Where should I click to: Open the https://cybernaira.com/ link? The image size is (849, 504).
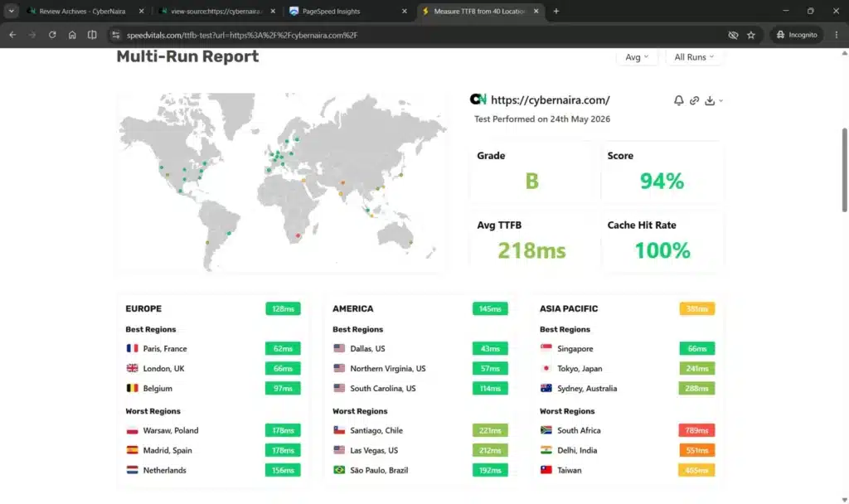click(x=551, y=99)
